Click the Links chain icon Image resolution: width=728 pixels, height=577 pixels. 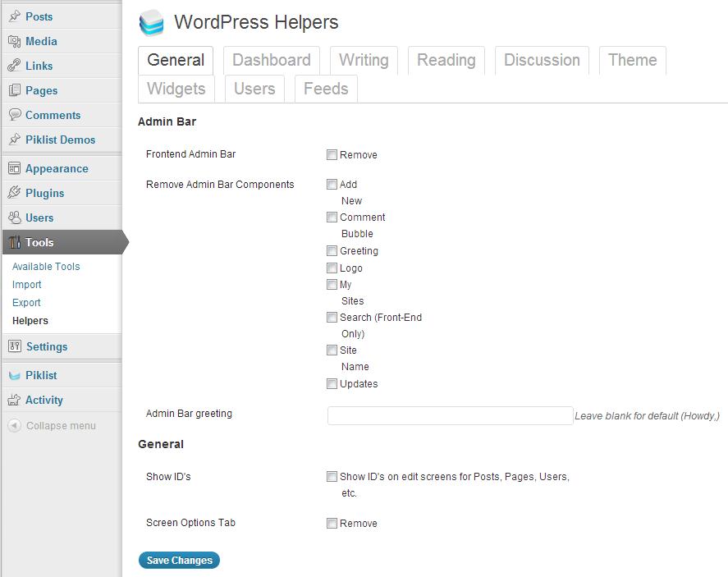(15, 66)
